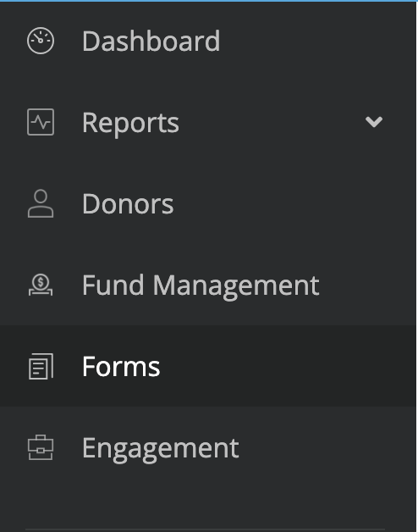
Task: Click the highlighted Forms row background
Action: coord(208,366)
